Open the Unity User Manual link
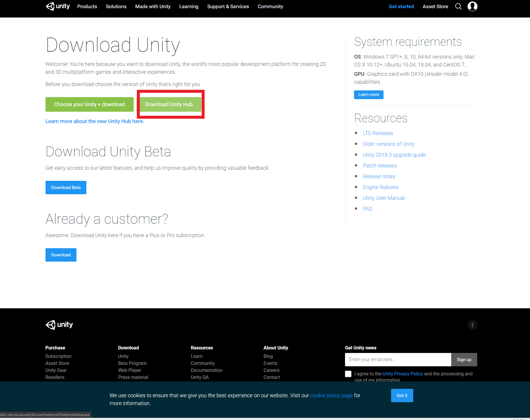 click(x=383, y=198)
